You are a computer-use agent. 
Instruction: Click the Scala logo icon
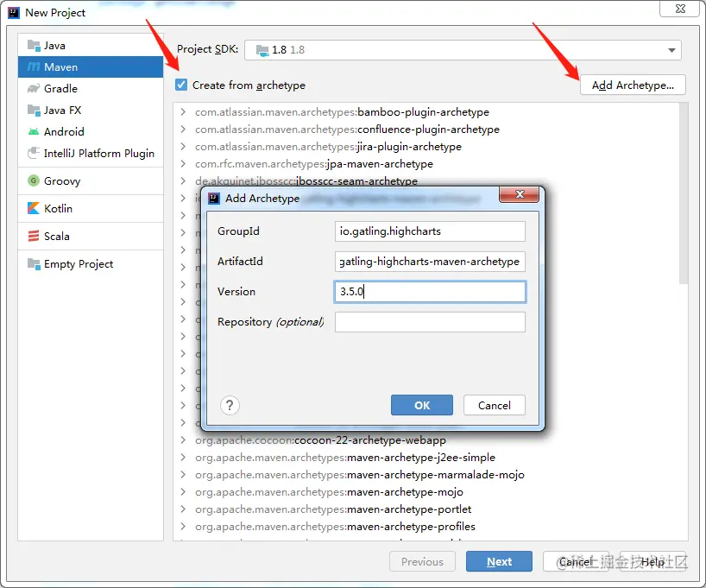pos(34,236)
